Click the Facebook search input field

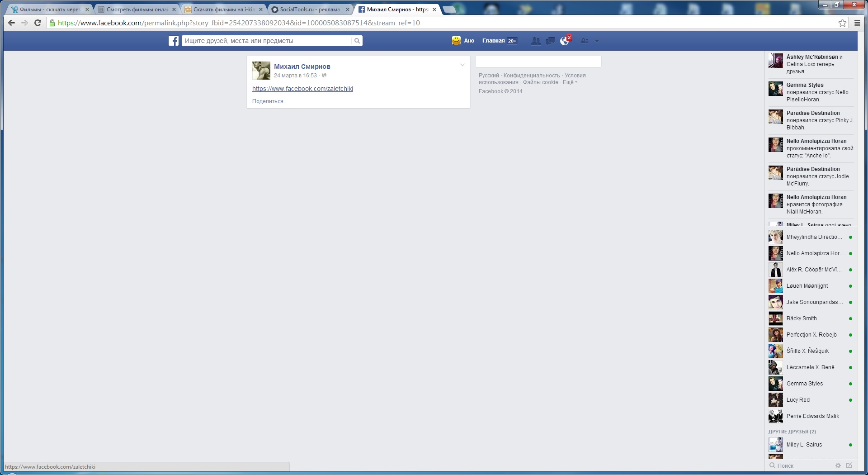[267, 41]
